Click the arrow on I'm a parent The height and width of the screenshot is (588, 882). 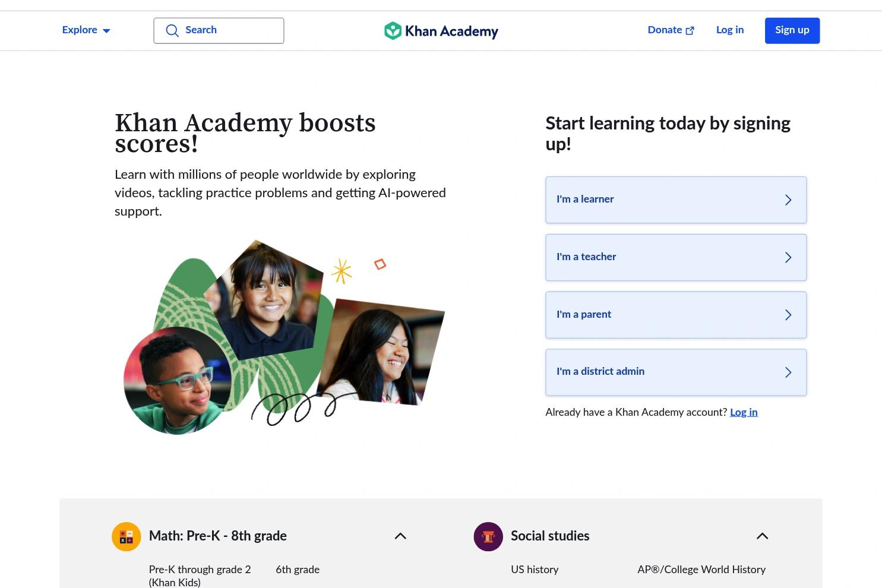[x=788, y=315]
